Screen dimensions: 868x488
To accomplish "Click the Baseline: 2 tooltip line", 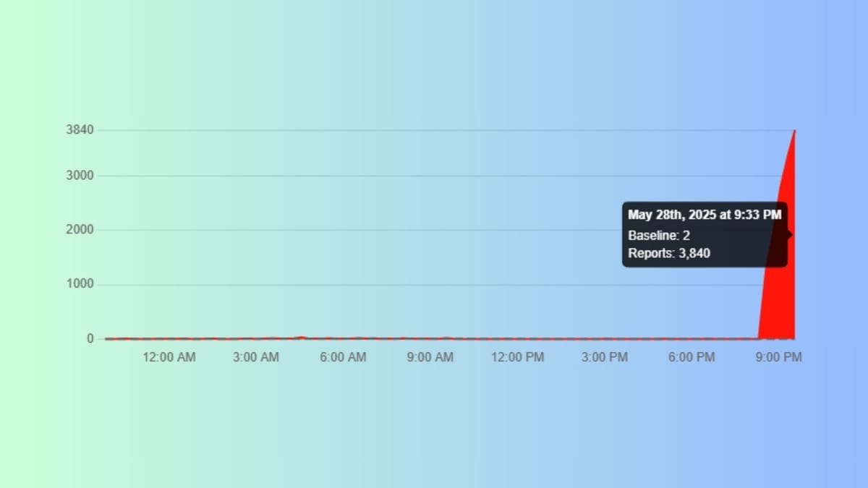I will coord(658,235).
